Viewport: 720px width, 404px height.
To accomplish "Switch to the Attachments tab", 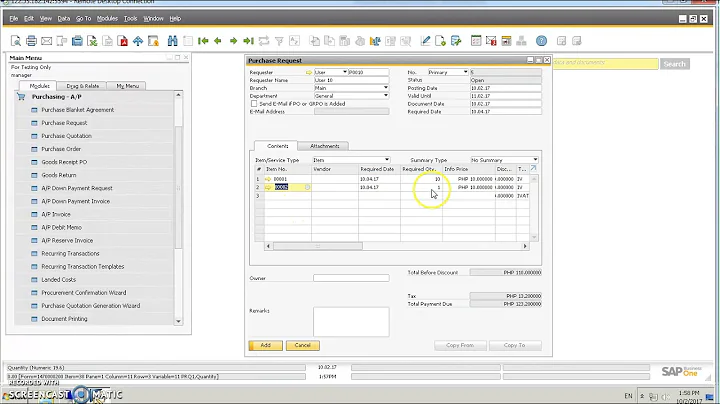I will 324,146.
